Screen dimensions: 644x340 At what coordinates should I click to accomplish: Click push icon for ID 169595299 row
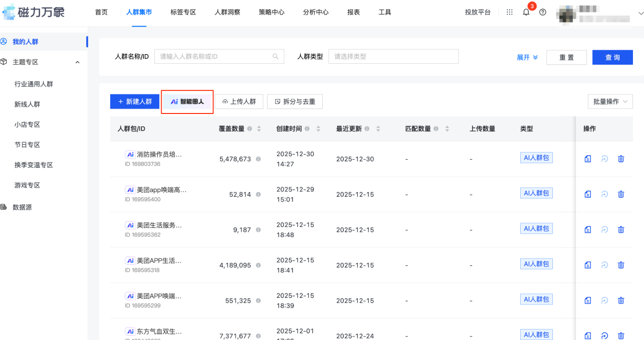(x=605, y=301)
